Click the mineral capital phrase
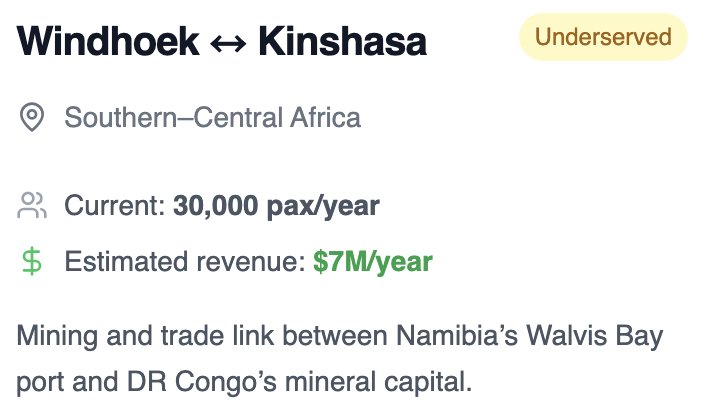Screen dimensions: 710x412 click(378, 382)
